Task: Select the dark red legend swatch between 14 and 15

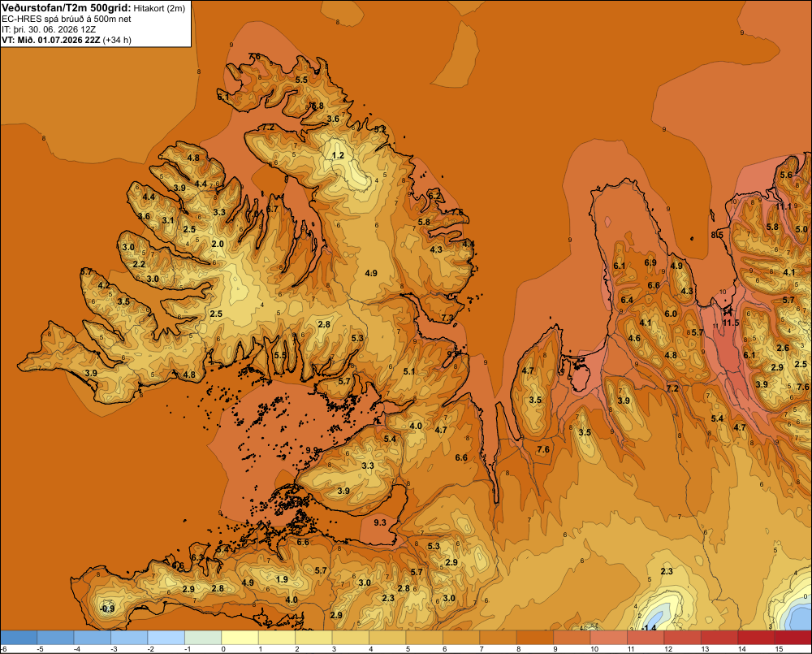Action: (x=756, y=637)
